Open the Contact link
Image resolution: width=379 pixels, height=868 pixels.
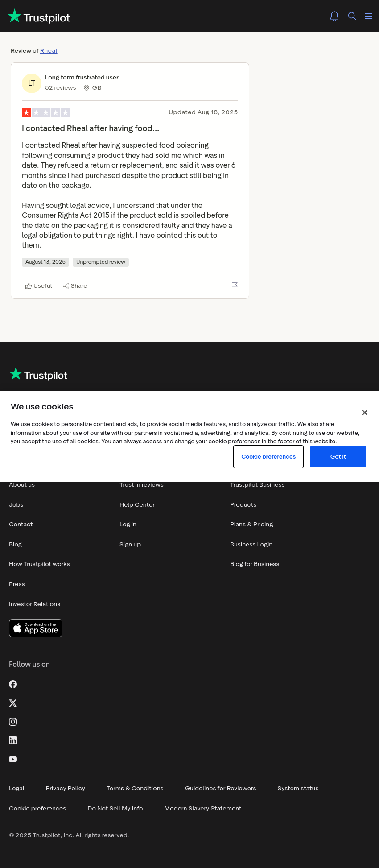[x=21, y=525]
